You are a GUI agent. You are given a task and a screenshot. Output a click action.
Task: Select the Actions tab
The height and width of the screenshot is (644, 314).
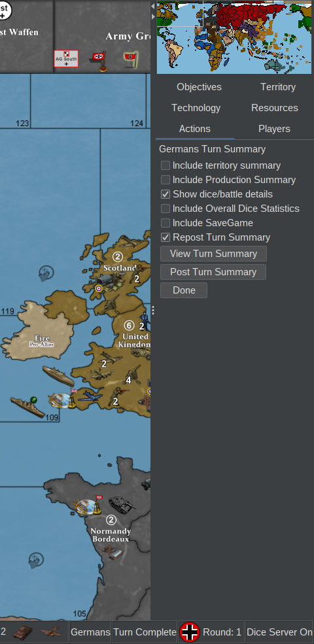pyautogui.click(x=195, y=129)
